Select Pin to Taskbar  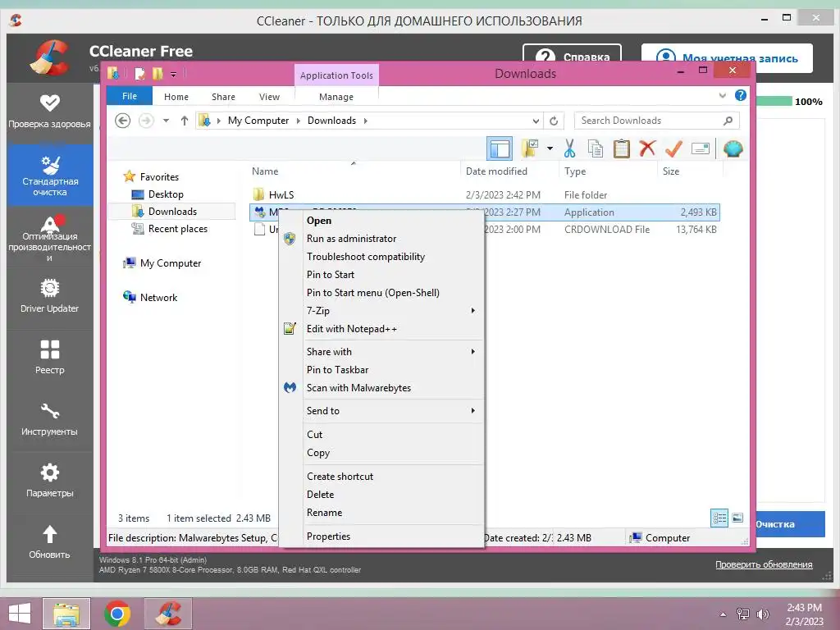pyautogui.click(x=381, y=370)
